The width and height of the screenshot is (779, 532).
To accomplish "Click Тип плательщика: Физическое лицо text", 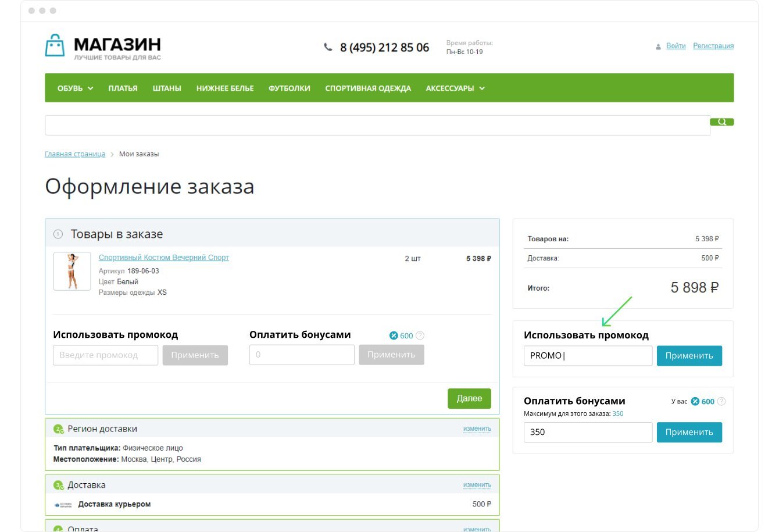I will (118, 448).
